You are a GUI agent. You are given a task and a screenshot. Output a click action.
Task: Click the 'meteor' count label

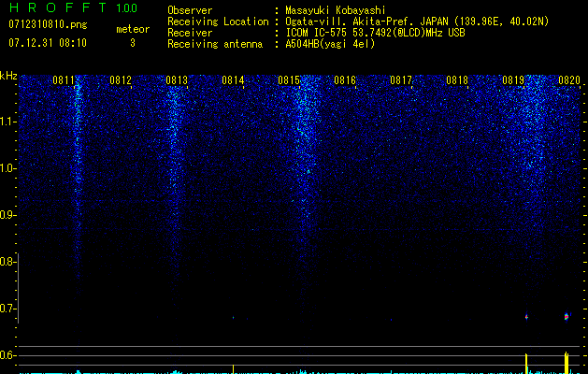133,29
